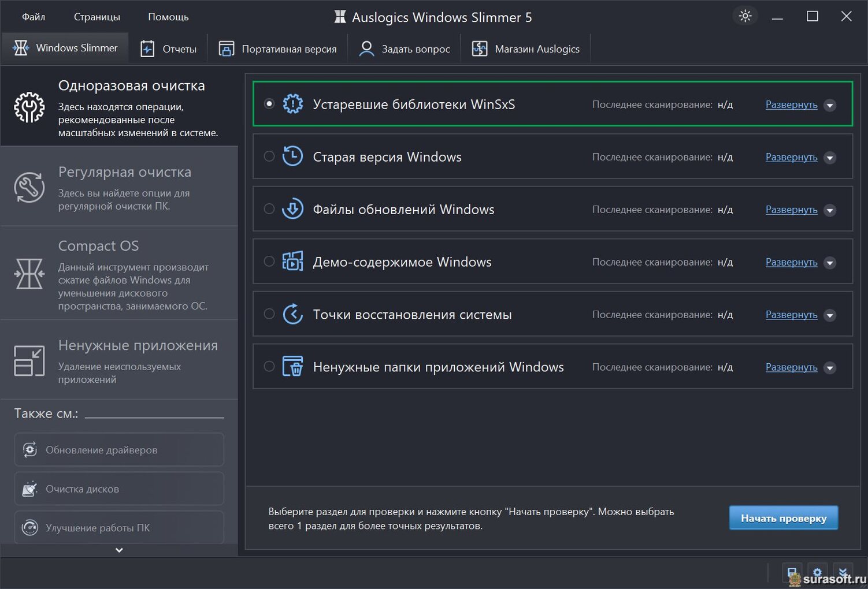Open the Одноразовая очистка sidebar section

[x=119, y=106]
